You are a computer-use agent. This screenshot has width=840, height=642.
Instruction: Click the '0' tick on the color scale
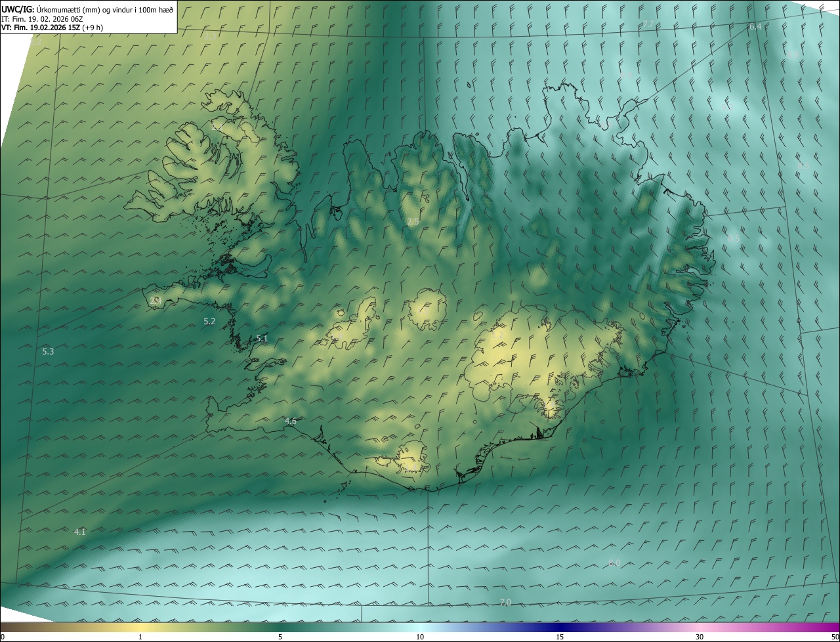[2, 637]
